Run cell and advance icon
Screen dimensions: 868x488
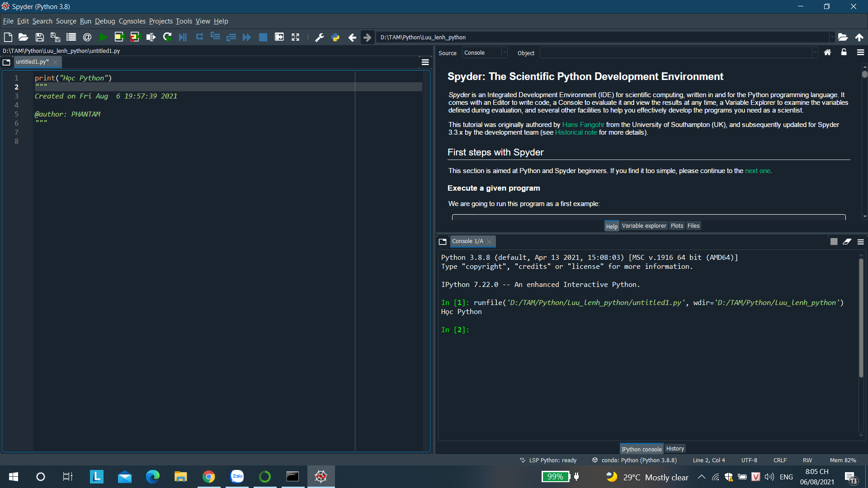135,37
